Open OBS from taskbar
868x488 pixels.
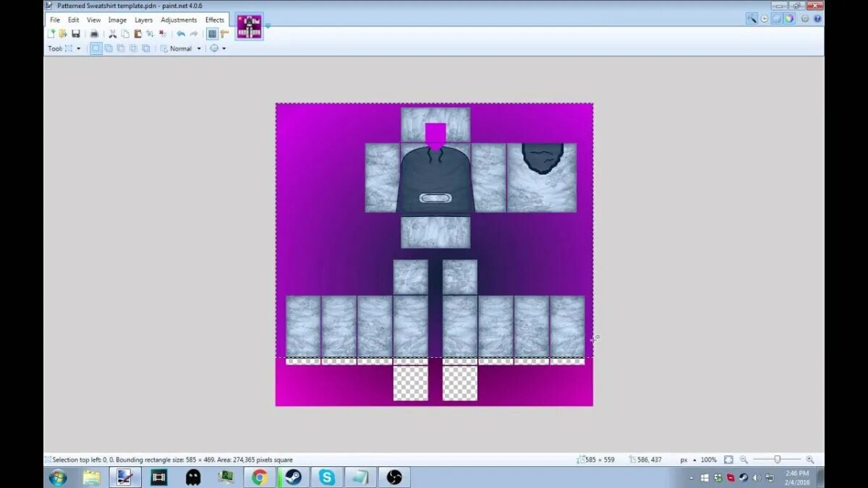(394, 477)
